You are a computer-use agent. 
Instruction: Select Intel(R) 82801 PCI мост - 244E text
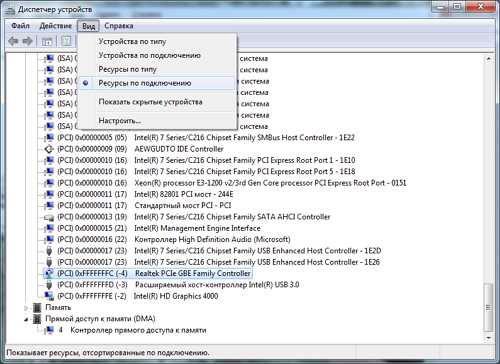(x=184, y=194)
